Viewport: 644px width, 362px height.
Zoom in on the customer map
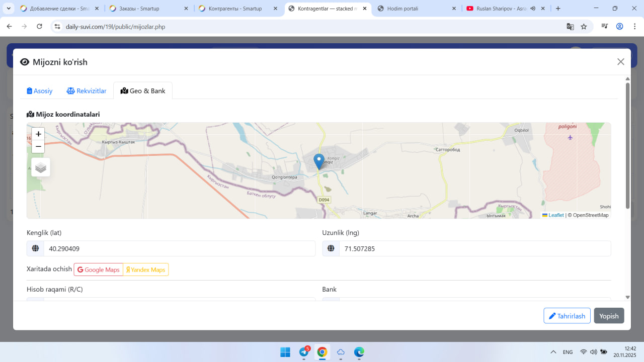coord(38,134)
